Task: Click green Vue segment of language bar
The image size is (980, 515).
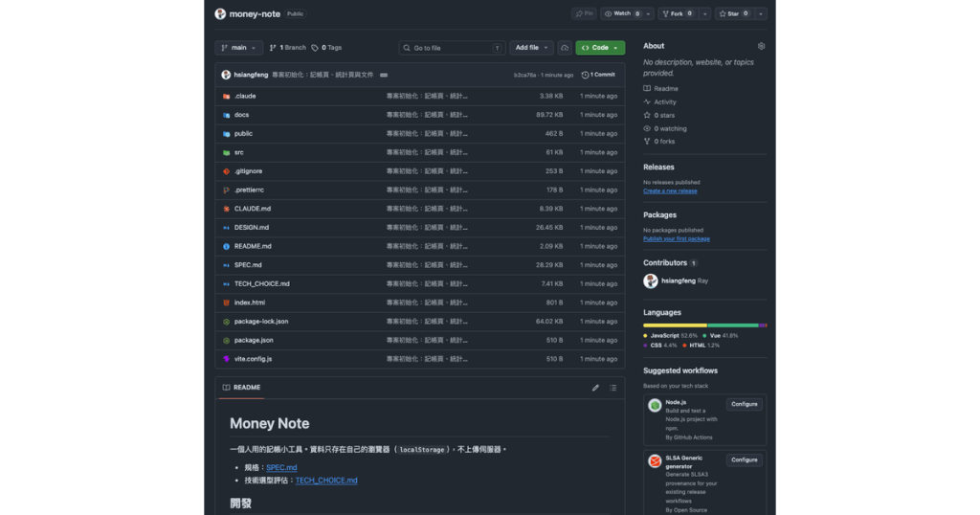Action: 733,325
